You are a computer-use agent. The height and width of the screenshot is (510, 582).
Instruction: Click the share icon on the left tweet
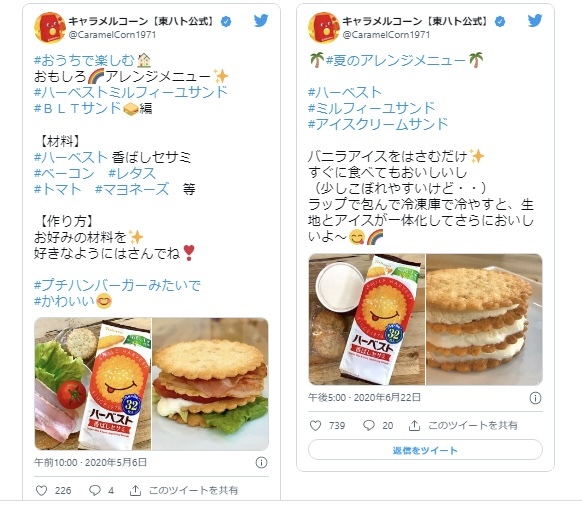pyautogui.click(x=135, y=490)
